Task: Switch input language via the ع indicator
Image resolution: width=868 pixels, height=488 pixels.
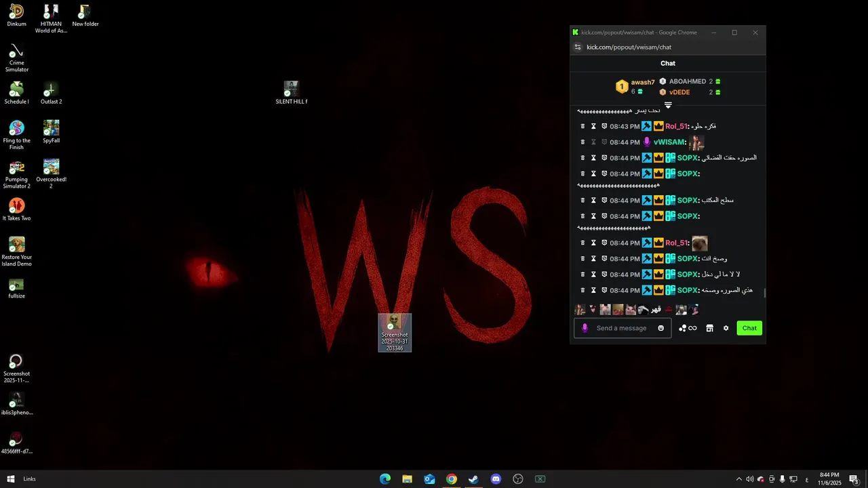Action: tap(806, 479)
